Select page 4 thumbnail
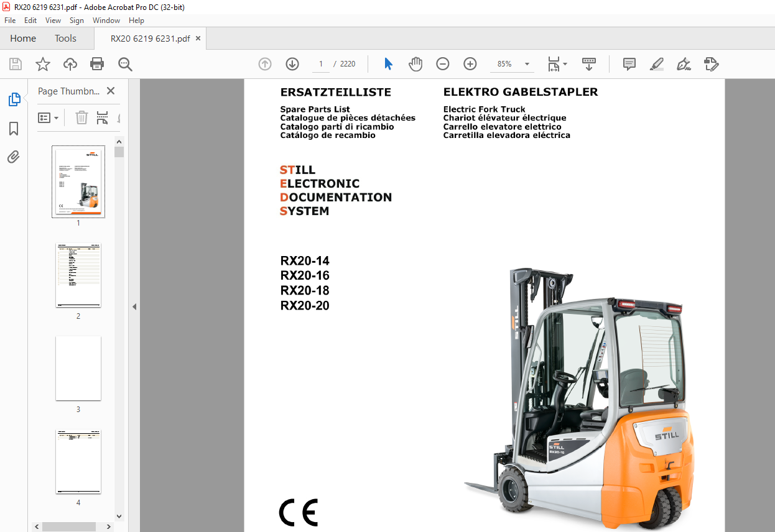 tap(78, 462)
